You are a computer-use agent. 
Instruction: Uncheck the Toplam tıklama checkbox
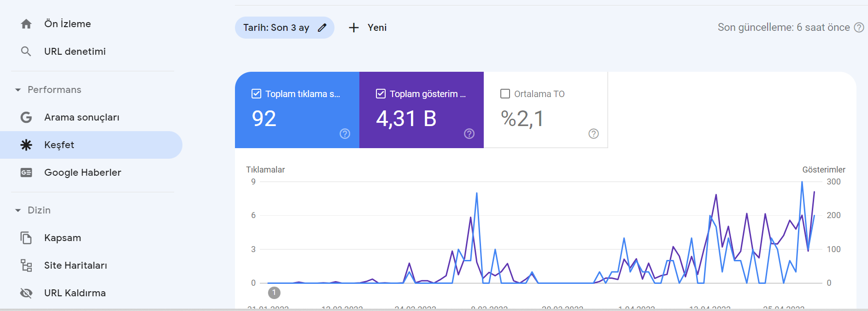pos(256,94)
